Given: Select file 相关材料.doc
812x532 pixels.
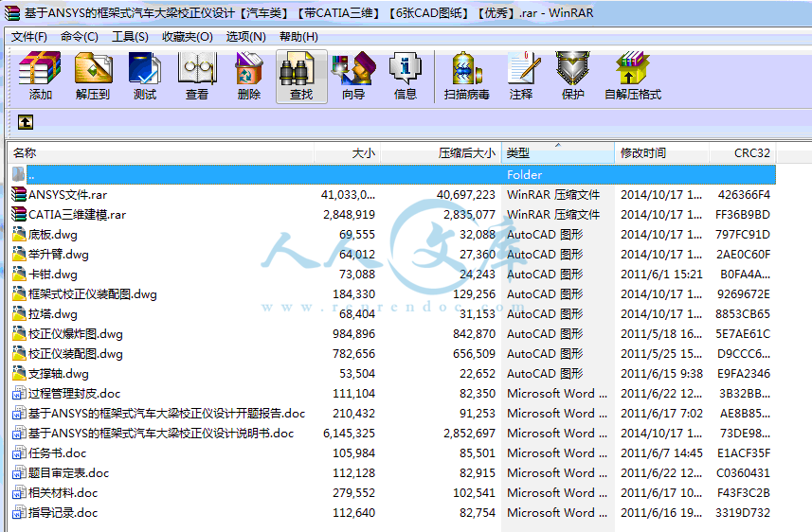Looking at the screenshot, I should point(63,492).
